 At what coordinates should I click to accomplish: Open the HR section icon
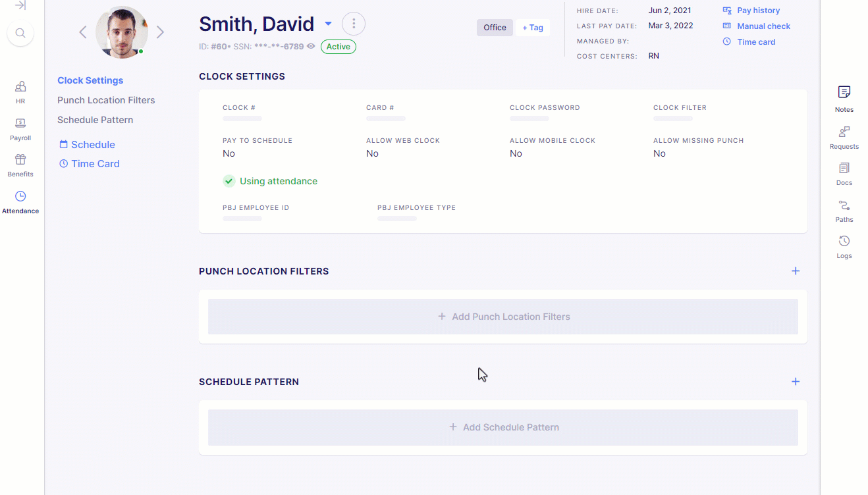point(20,86)
